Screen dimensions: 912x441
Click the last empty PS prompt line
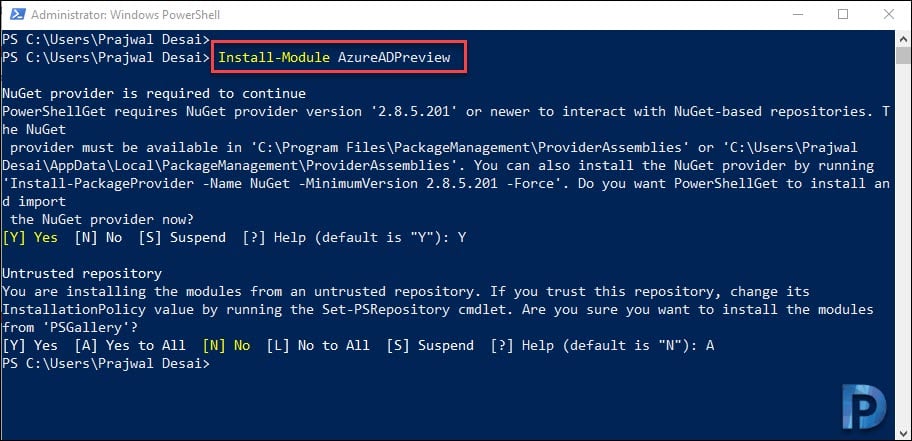(x=106, y=364)
